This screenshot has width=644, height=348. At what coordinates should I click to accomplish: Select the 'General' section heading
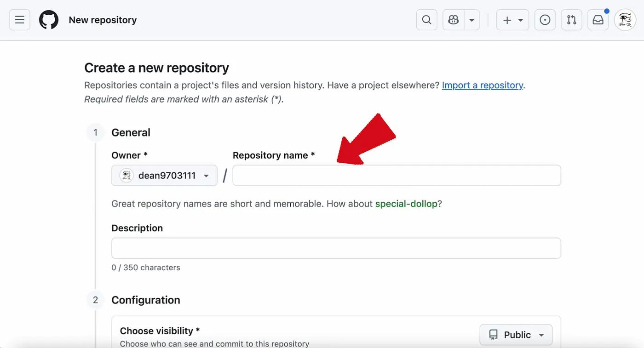pos(131,133)
